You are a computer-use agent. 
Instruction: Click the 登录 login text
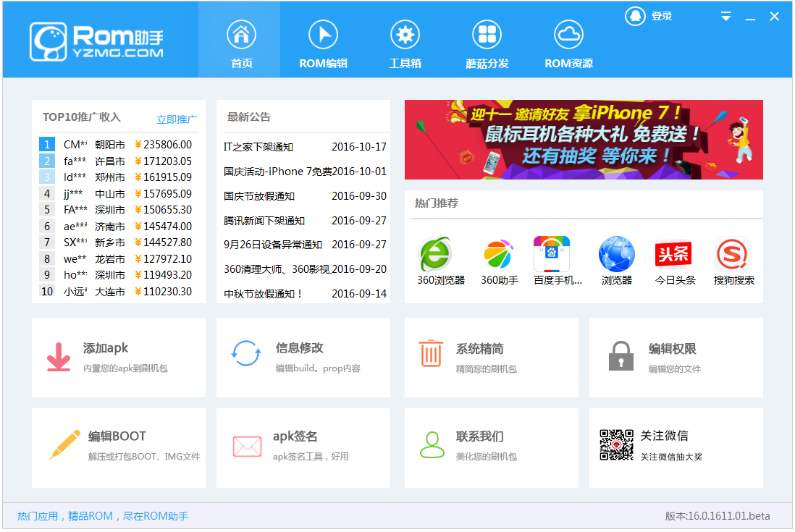click(x=662, y=16)
